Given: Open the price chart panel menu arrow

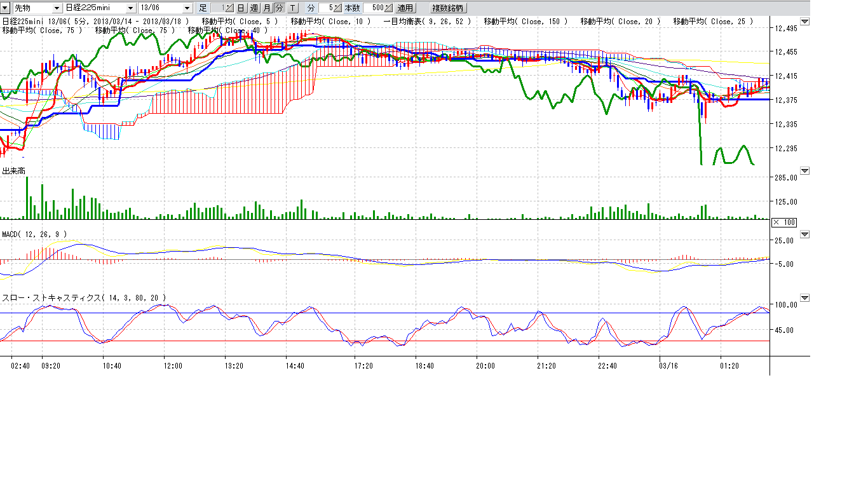Looking at the screenshot, I should (x=805, y=21).
